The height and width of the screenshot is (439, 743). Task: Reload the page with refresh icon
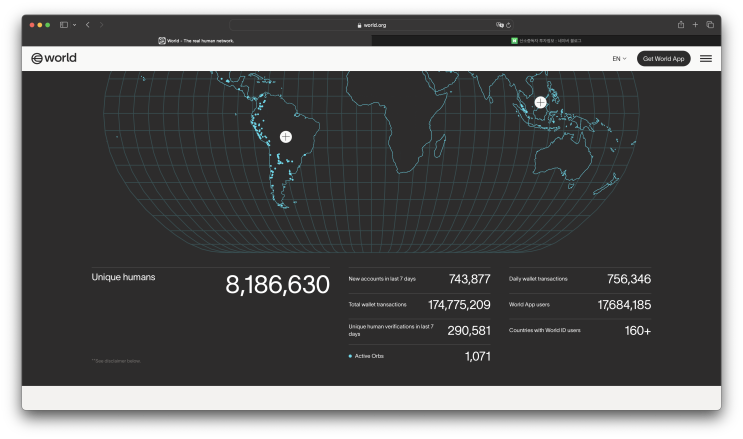508,25
